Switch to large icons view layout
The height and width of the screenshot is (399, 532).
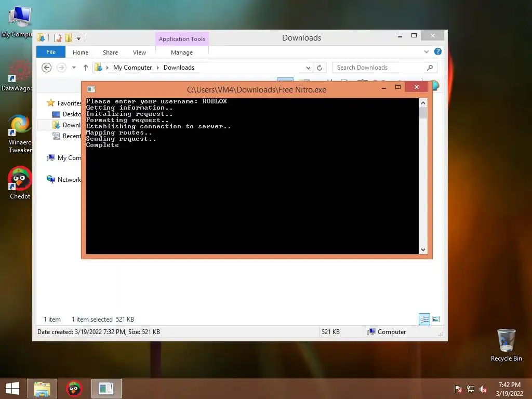(x=436, y=320)
